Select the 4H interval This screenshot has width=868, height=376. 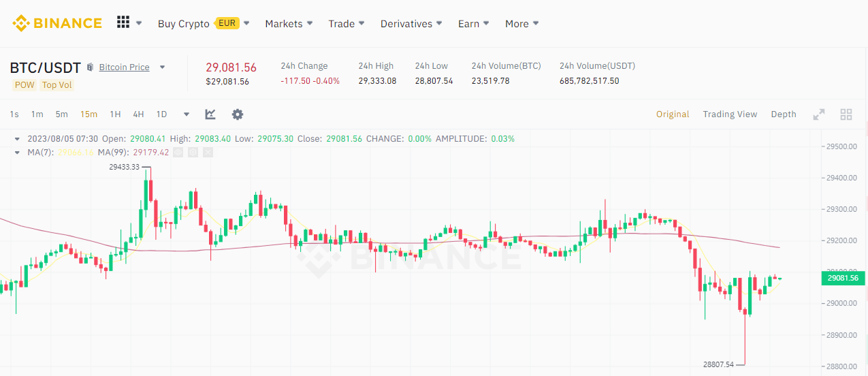[x=138, y=114]
